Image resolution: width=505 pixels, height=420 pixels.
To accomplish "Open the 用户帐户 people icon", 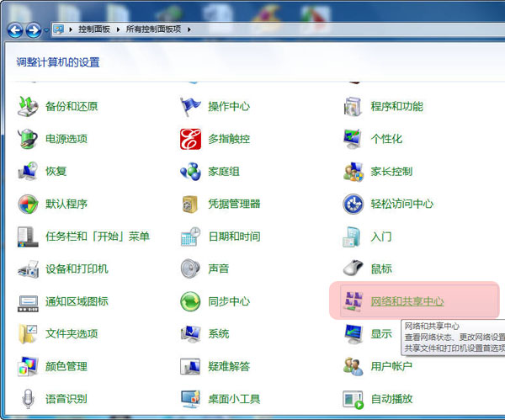I will click(353, 366).
